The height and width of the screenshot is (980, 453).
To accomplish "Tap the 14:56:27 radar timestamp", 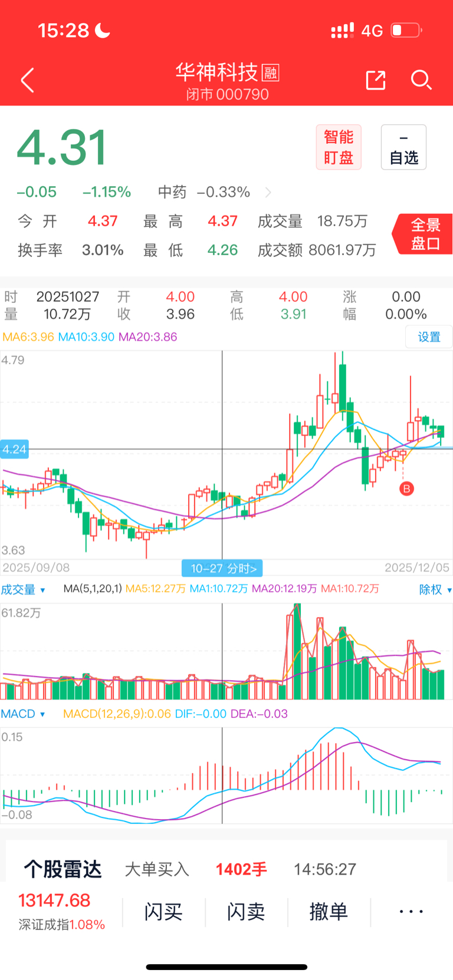I will coord(325,869).
